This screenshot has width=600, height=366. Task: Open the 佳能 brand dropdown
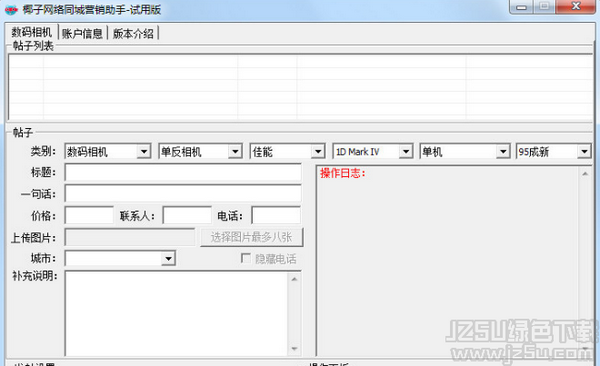(x=318, y=152)
